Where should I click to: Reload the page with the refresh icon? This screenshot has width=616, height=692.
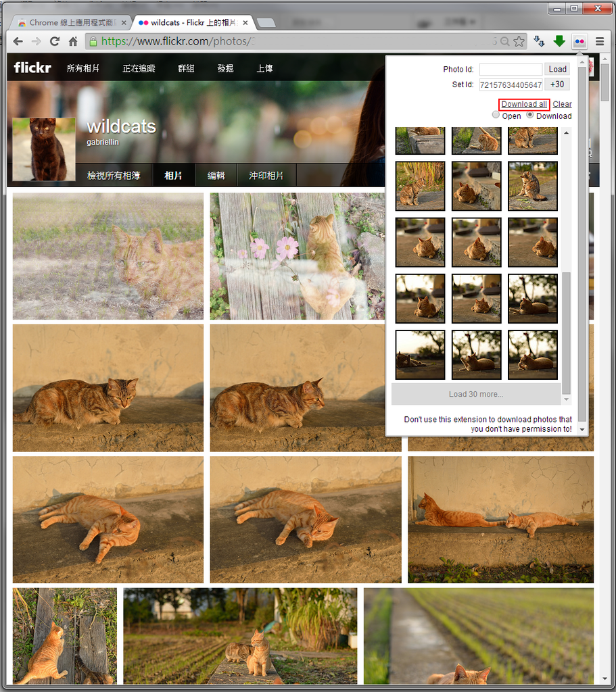point(55,41)
